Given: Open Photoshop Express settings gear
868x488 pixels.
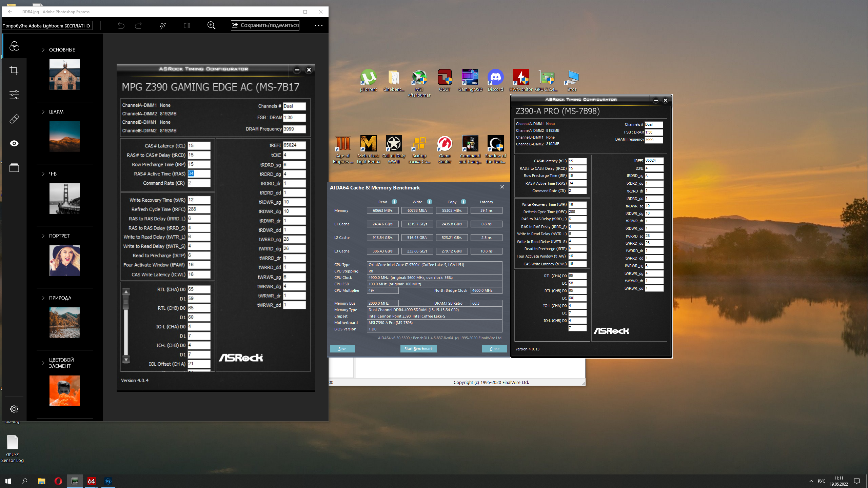Looking at the screenshot, I should point(14,409).
